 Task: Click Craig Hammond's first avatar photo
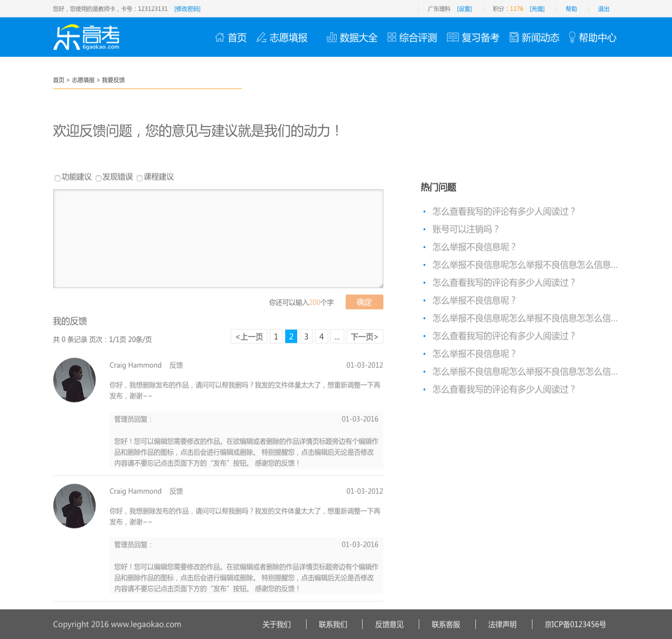pyautogui.click(x=75, y=380)
